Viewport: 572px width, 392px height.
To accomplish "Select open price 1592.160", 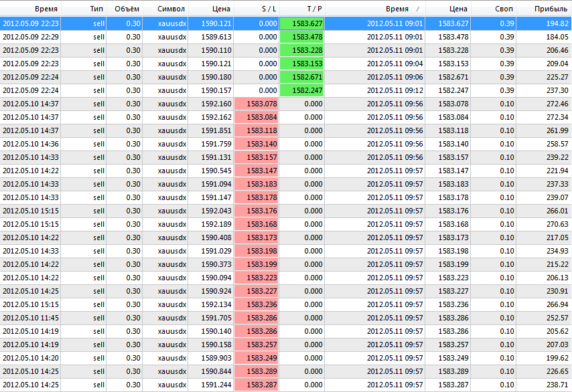I will [216, 104].
